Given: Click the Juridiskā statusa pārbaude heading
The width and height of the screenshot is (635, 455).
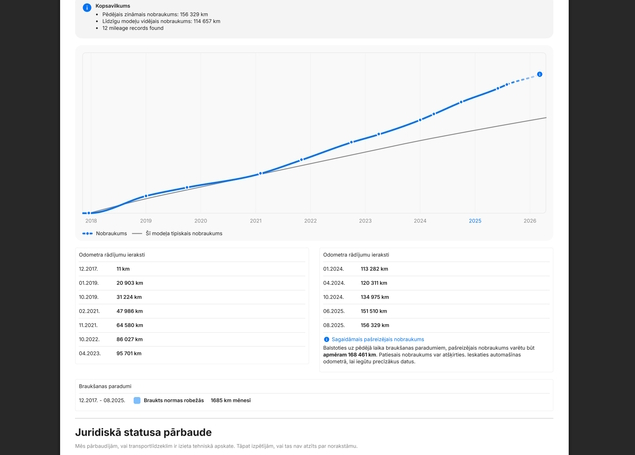Looking at the screenshot, I should click(143, 432).
